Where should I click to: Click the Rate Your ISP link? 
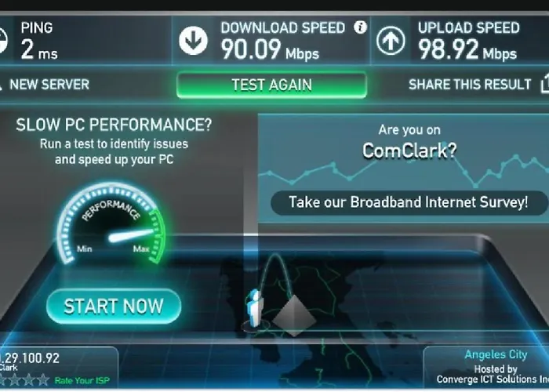pyautogui.click(x=82, y=380)
